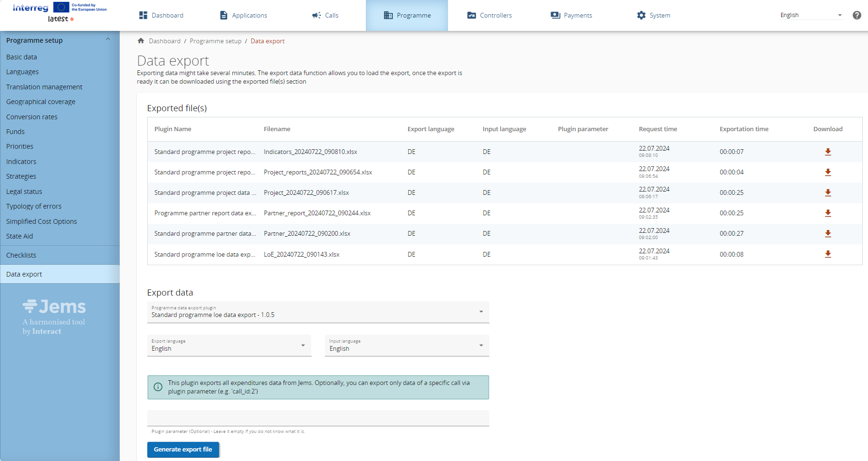The image size is (868, 461).
Task: Focus the Plugin parameter input field
Action: [x=318, y=418]
